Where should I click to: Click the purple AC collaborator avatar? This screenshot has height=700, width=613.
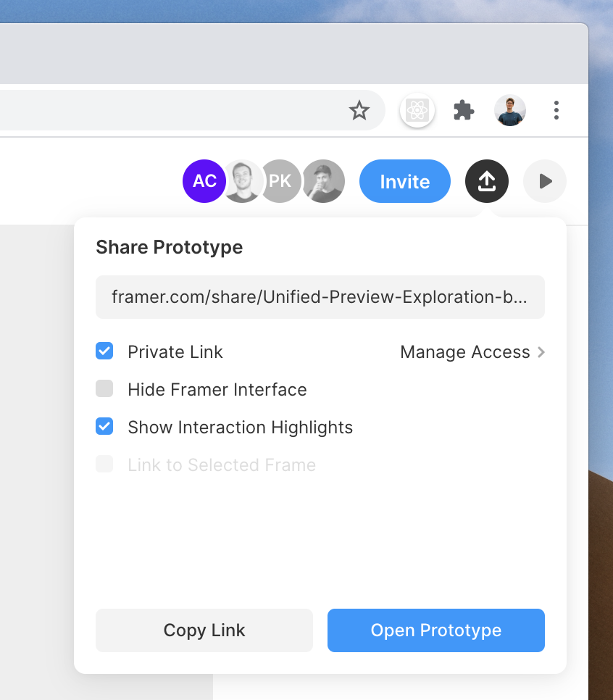(204, 181)
